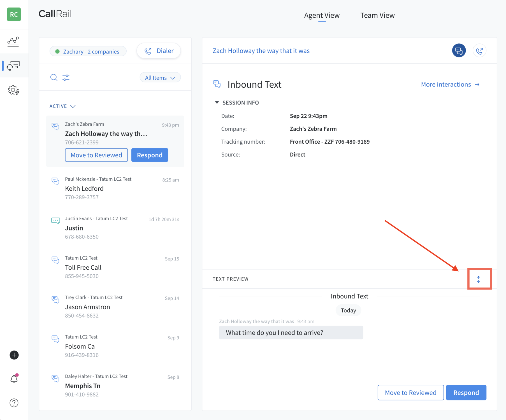Click tracking number Front Office - ZZF 706-480-9189
506x420 pixels.
pos(330,142)
